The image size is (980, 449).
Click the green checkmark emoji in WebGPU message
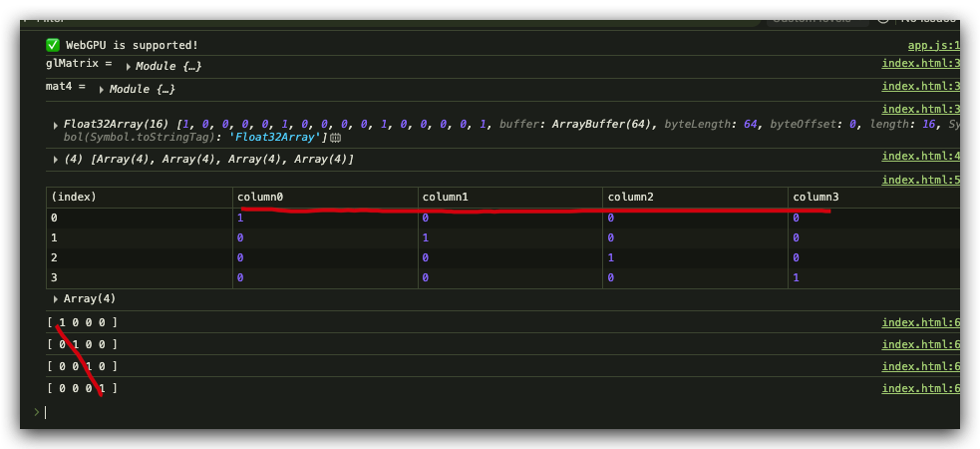53,45
